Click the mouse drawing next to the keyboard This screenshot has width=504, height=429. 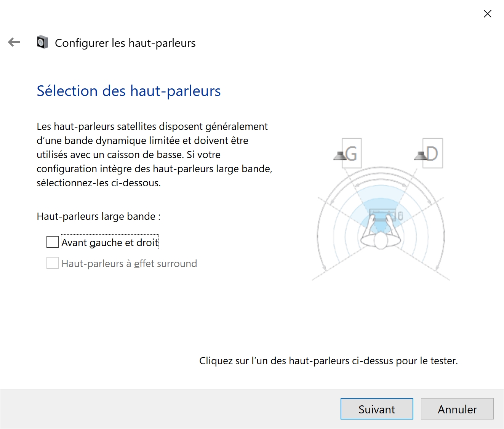pos(400,216)
